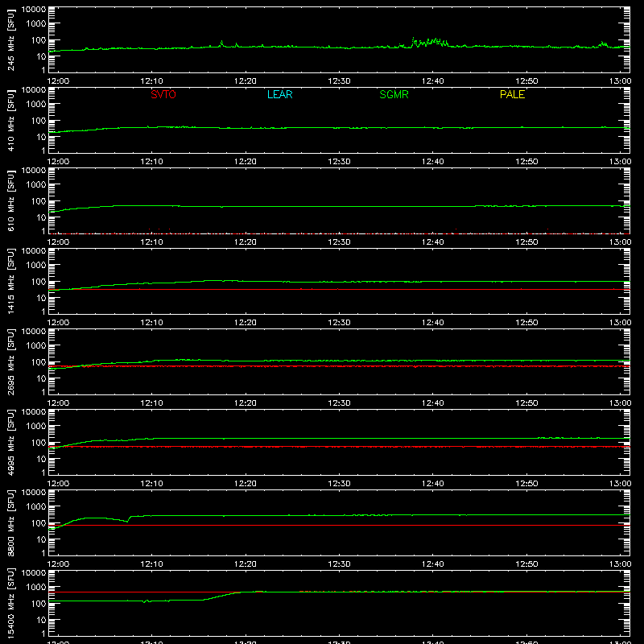Click the 10 tick value on 15400 MHz axis
This screenshot has width=644, height=644.
[x=41, y=620]
